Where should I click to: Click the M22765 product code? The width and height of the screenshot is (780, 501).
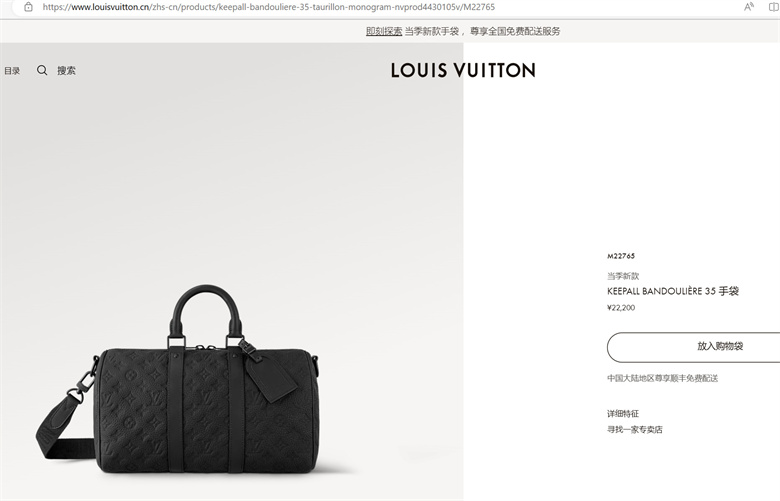point(621,256)
